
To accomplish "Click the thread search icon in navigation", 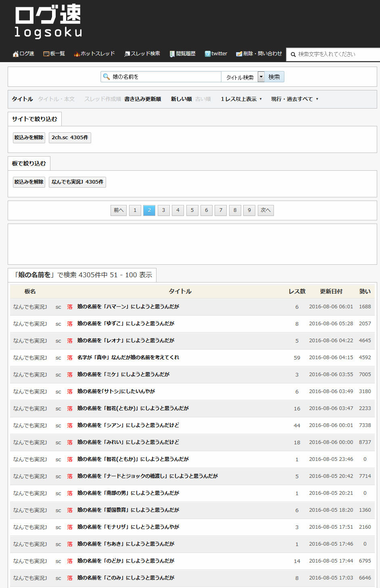I will (x=127, y=54).
